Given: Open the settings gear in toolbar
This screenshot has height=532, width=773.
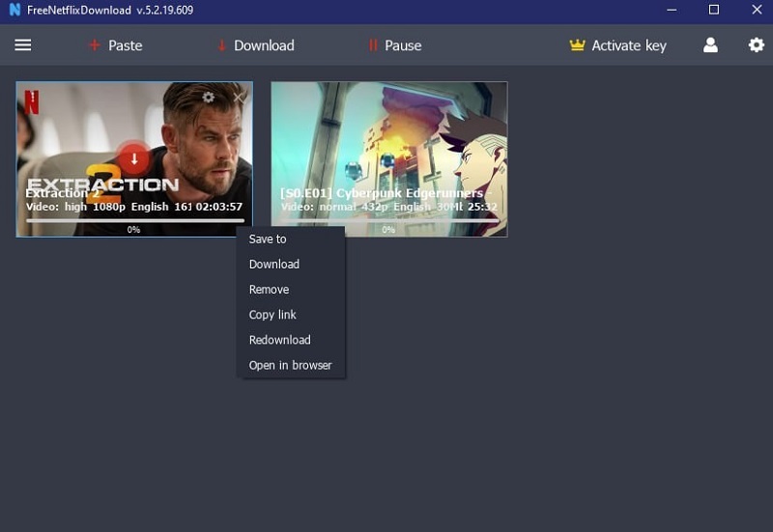Looking at the screenshot, I should [757, 44].
